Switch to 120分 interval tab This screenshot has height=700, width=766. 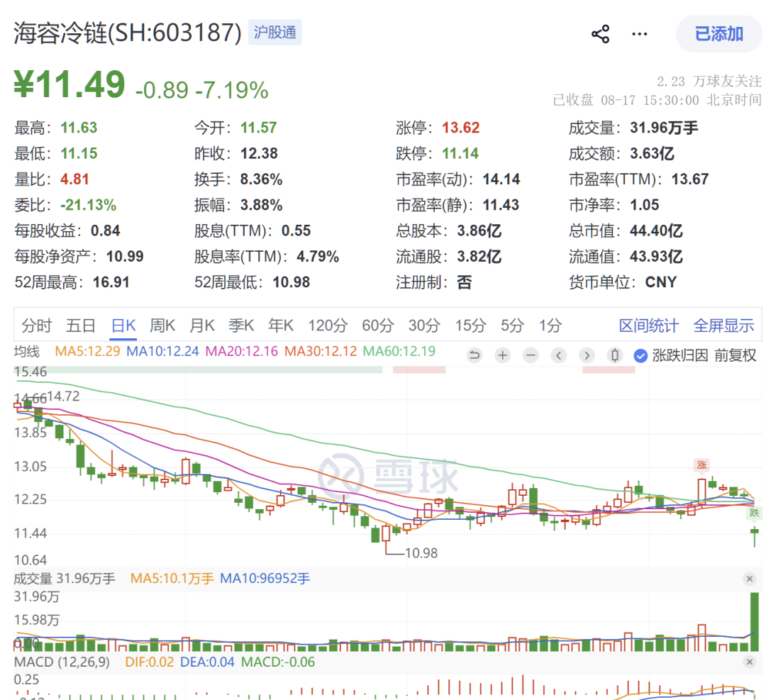(328, 326)
